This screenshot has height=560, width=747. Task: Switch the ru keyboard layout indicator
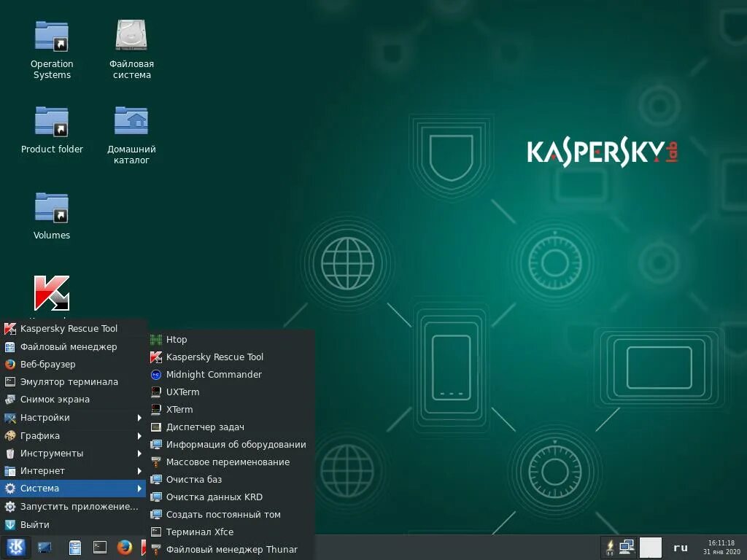click(681, 548)
